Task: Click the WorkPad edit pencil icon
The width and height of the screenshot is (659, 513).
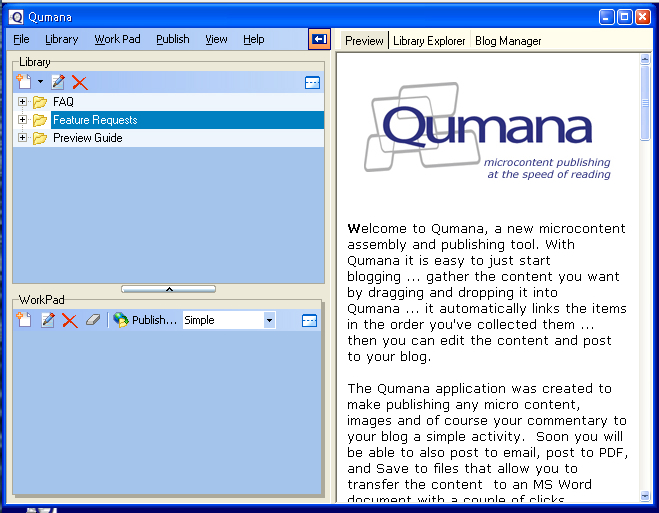Action: pyautogui.click(x=47, y=320)
